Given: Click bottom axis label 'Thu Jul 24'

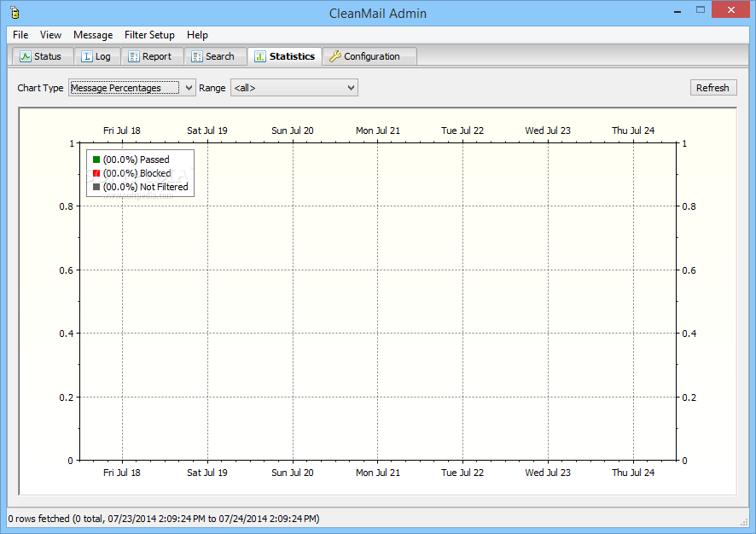Looking at the screenshot, I should (633, 473).
